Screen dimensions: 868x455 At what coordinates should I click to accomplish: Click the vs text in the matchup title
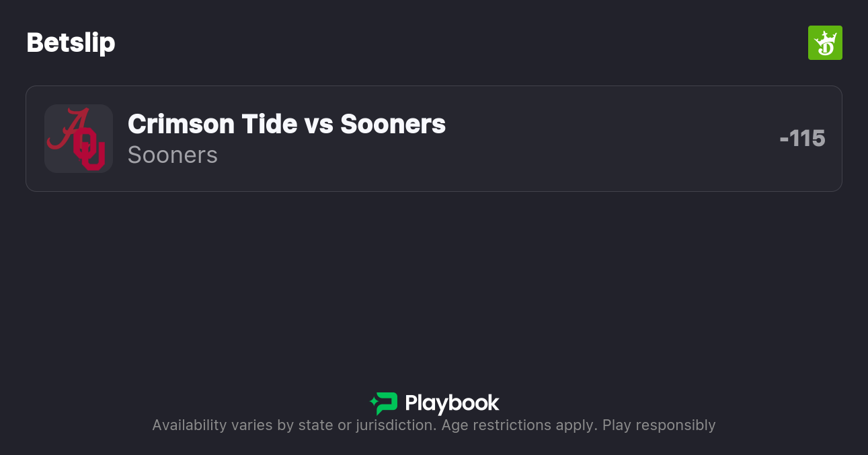[x=318, y=124]
